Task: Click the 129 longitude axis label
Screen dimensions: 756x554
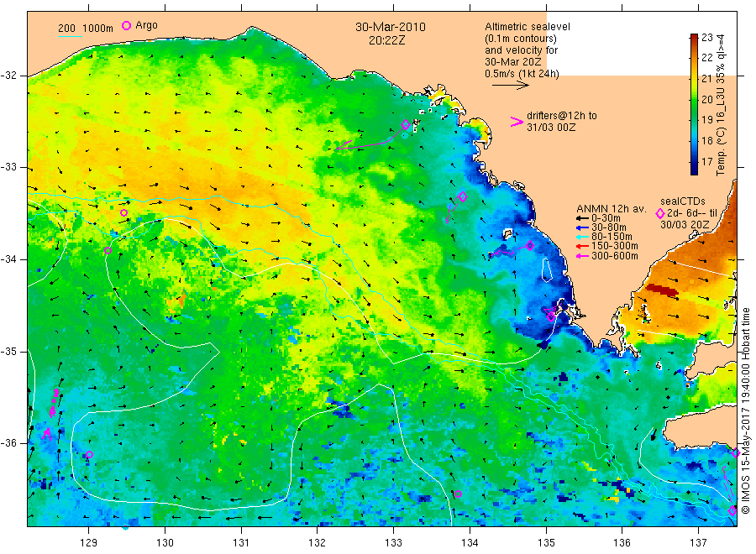Action: click(x=89, y=543)
